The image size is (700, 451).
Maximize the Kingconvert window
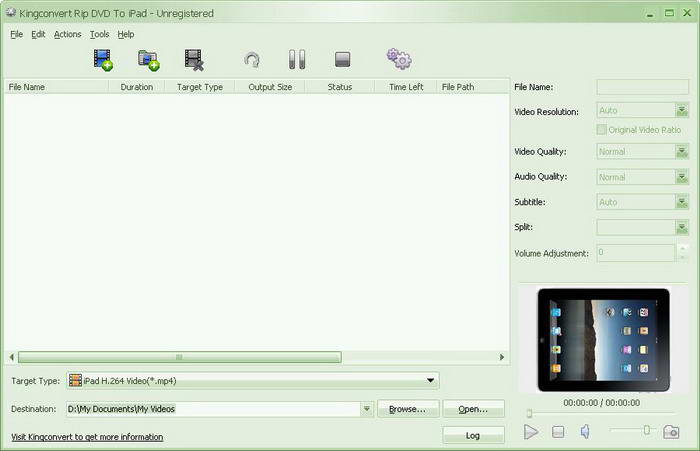(x=669, y=13)
